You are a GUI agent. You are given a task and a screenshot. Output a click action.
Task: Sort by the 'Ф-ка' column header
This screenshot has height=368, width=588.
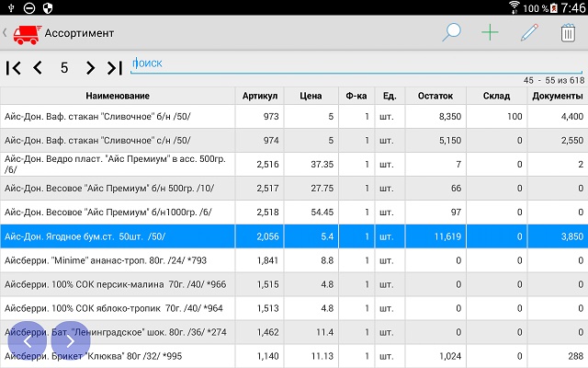click(x=356, y=96)
